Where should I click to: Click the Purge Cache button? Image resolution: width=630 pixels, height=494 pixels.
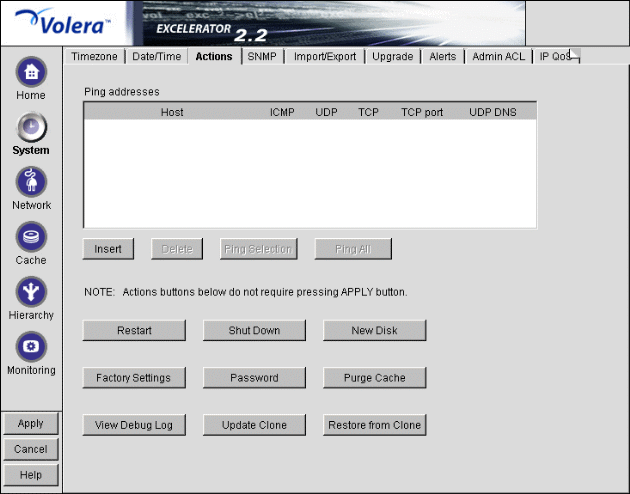374,378
